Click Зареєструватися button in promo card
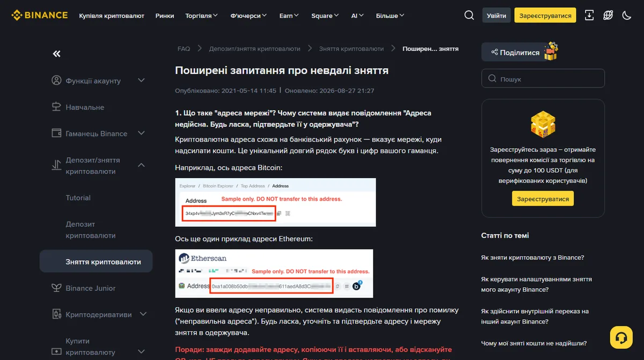Screen dimensions: 644x360 tap(543, 199)
